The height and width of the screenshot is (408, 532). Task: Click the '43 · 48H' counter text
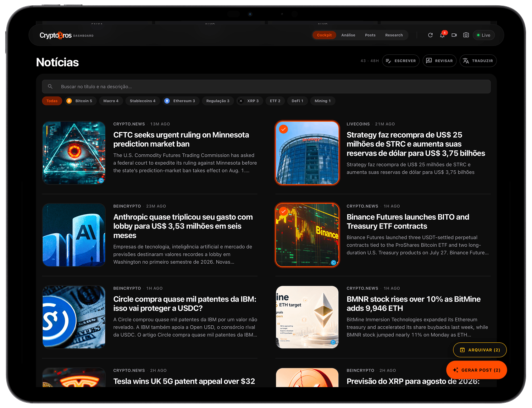point(370,61)
